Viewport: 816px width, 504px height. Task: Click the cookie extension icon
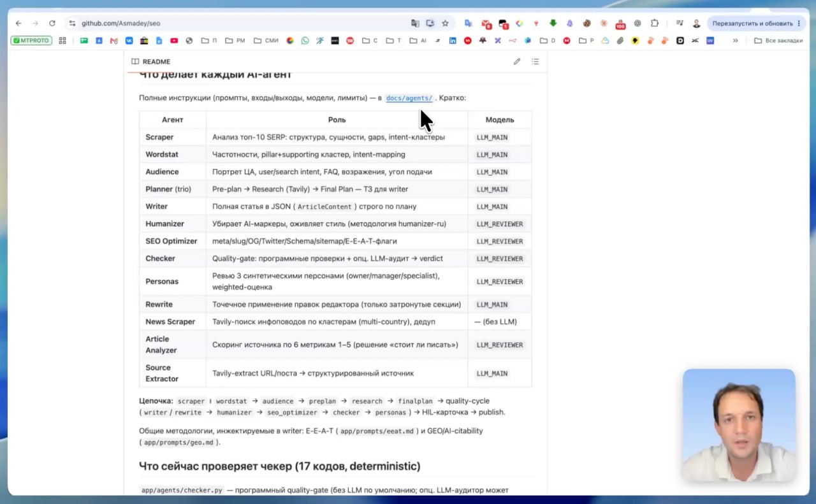pyautogui.click(x=586, y=23)
